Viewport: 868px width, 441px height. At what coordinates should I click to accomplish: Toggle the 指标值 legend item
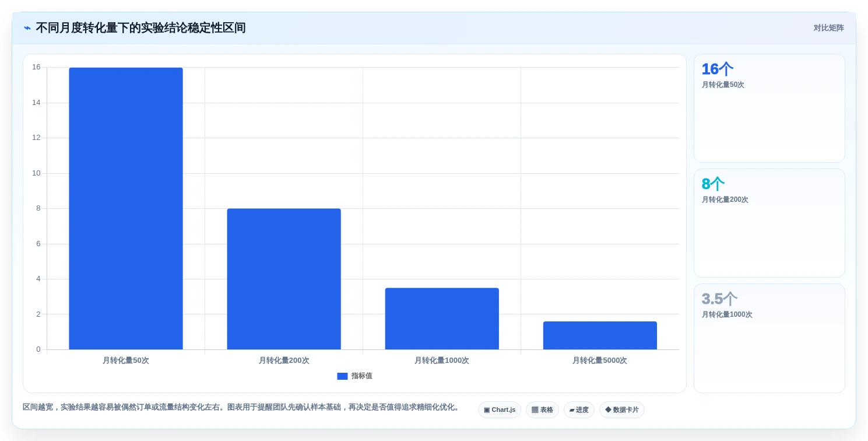coord(354,376)
